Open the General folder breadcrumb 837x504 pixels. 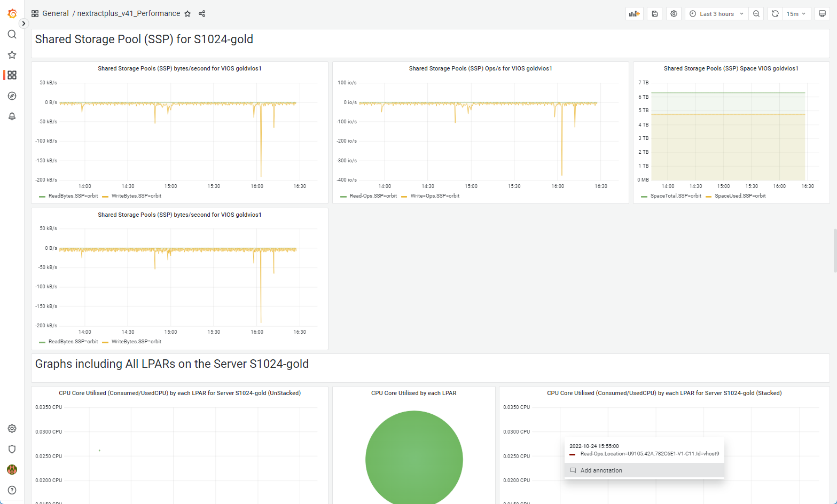tap(56, 14)
